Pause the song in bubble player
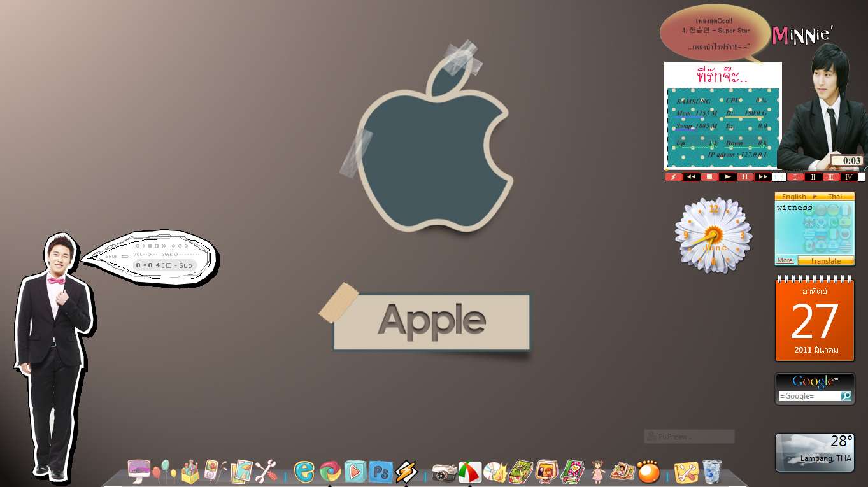This screenshot has width=868, height=487. [x=150, y=245]
